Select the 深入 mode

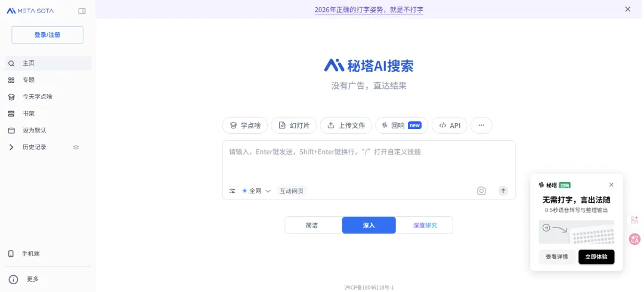point(369,225)
